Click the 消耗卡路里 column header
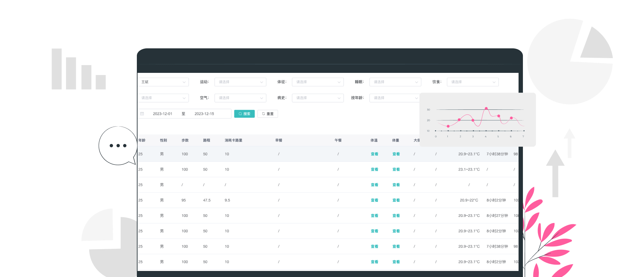The height and width of the screenshot is (277, 644). 233,140
